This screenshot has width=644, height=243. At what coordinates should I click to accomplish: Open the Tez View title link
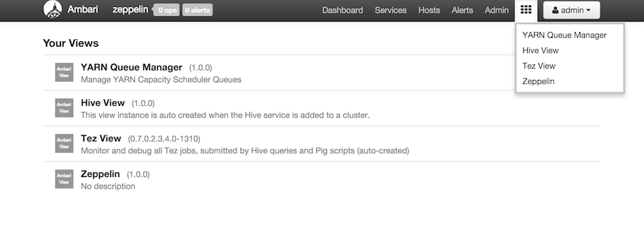(101, 138)
